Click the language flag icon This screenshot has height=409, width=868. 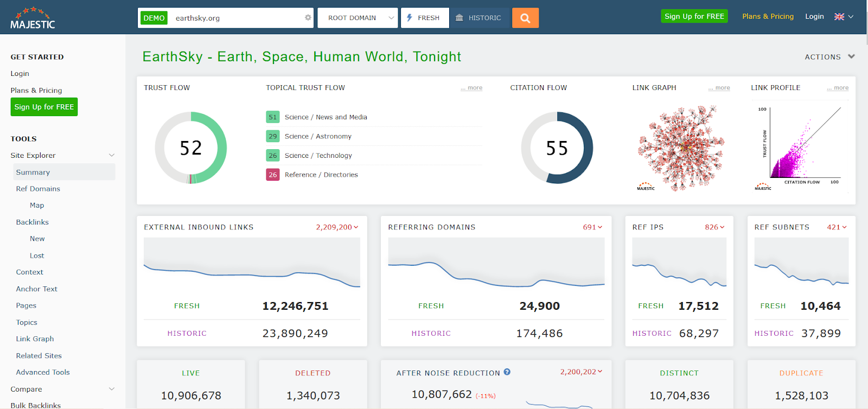[839, 17]
